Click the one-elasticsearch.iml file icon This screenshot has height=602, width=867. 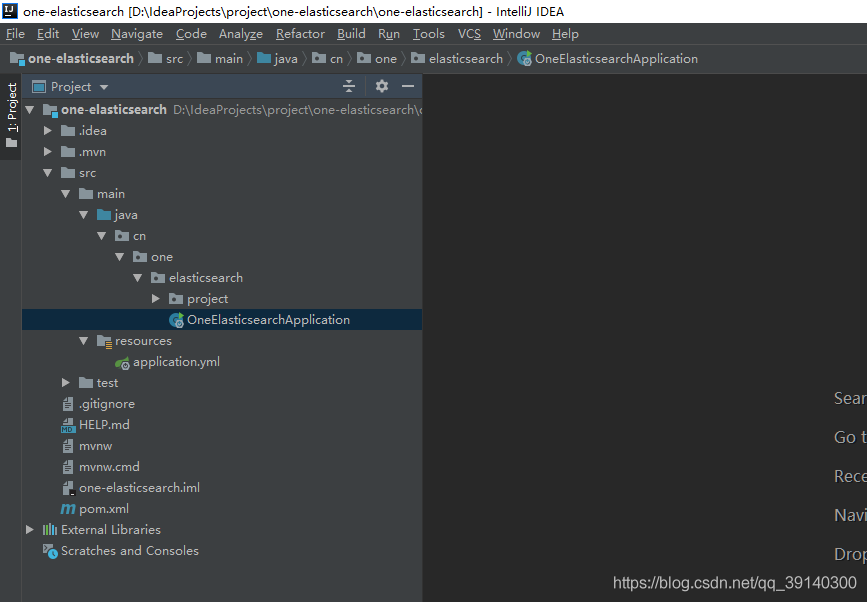pos(68,488)
